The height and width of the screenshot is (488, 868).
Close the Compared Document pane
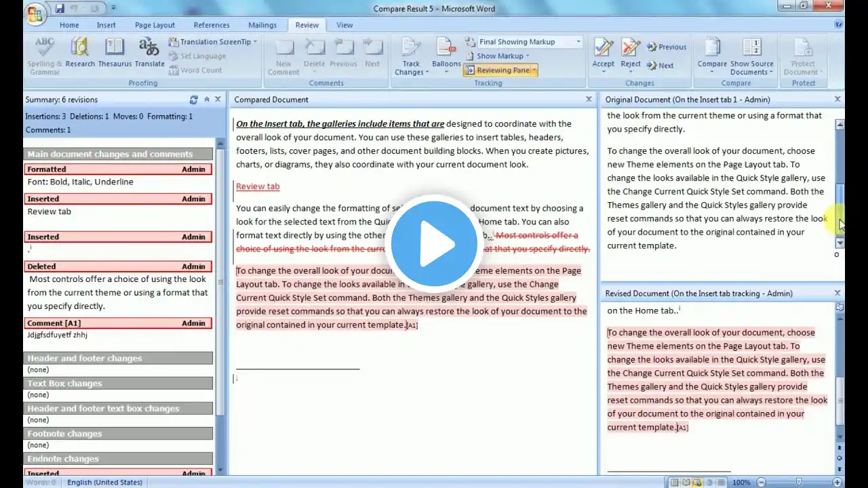[589, 99]
